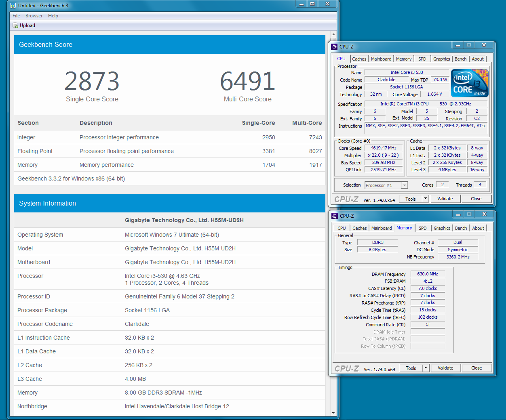Click the Floating Point single-core value 3381

(x=268, y=151)
